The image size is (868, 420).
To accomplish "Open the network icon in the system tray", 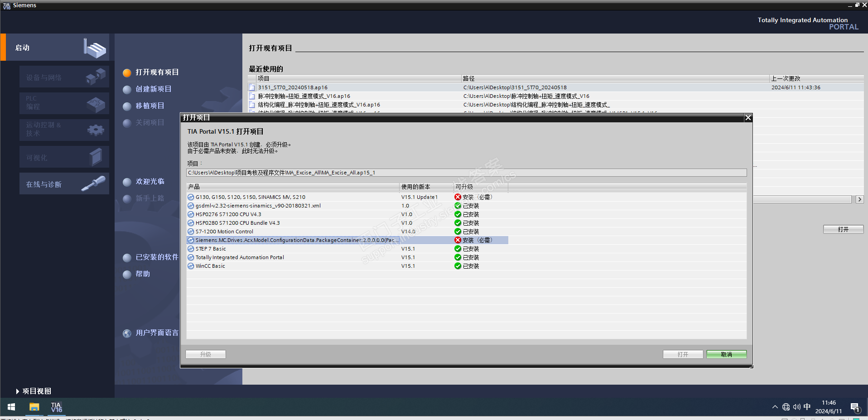I will [786, 407].
